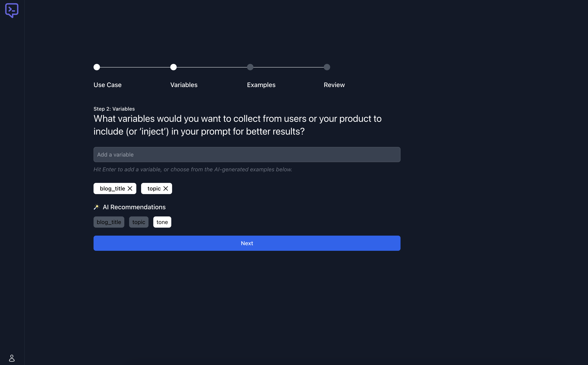This screenshot has height=365, width=588.
Task: Click the chat terminal logo icon
Action: [12, 10]
